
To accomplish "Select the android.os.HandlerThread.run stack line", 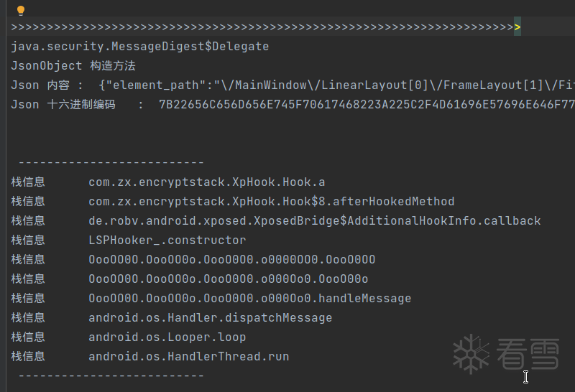I will pos(188,357).
